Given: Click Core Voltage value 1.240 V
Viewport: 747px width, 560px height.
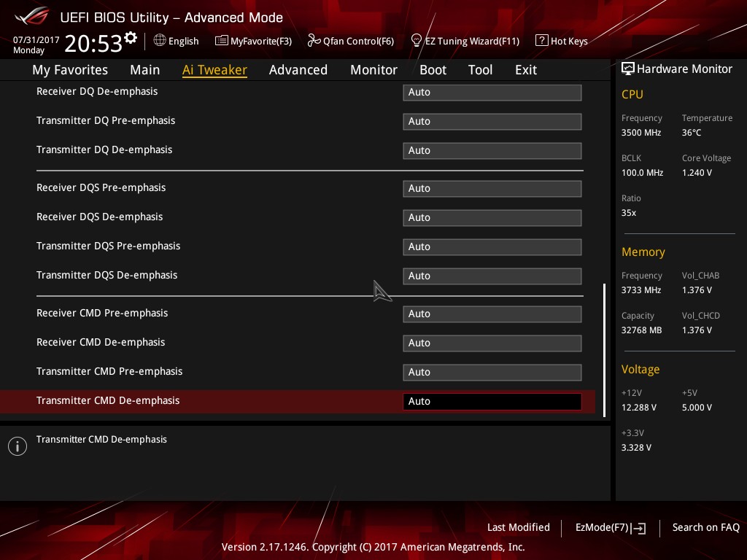Looking at the screenshot, I should [697, 173].
